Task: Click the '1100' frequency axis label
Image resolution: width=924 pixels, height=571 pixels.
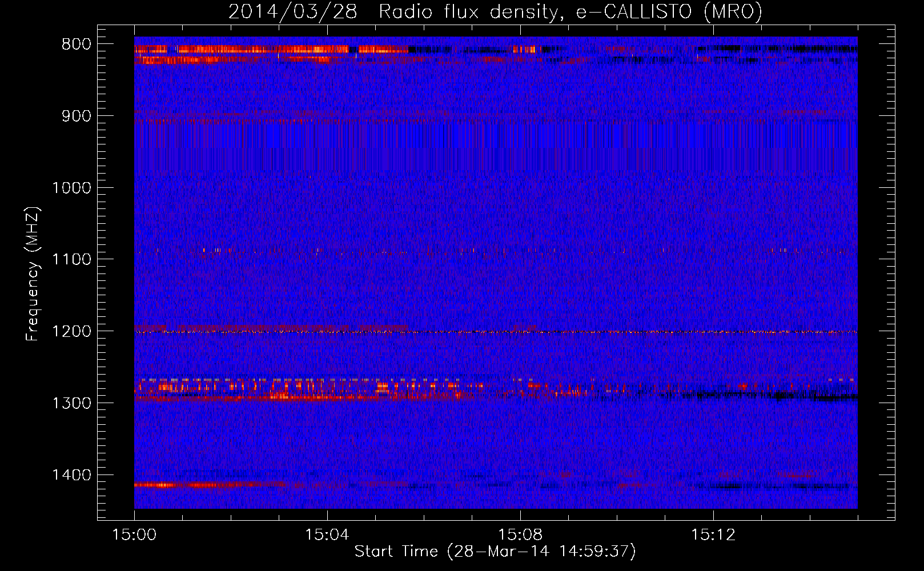Action: click(x=71, y=260)
